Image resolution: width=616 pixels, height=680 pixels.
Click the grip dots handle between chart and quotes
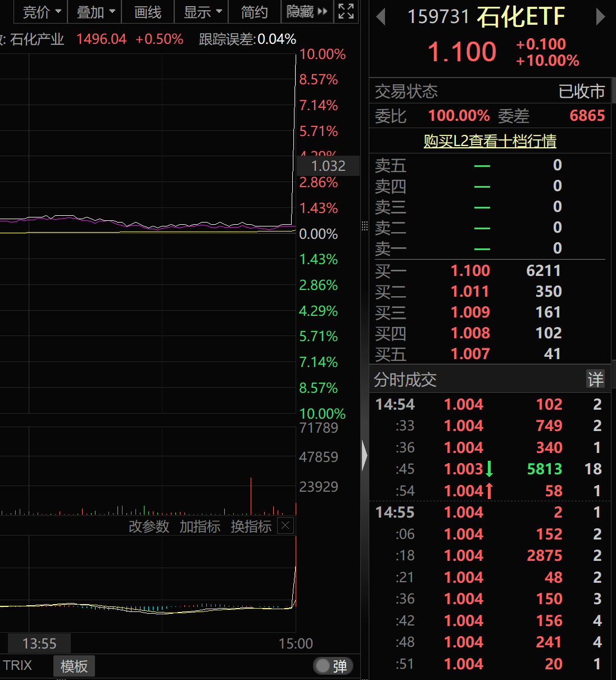click(x=365, y=226)
